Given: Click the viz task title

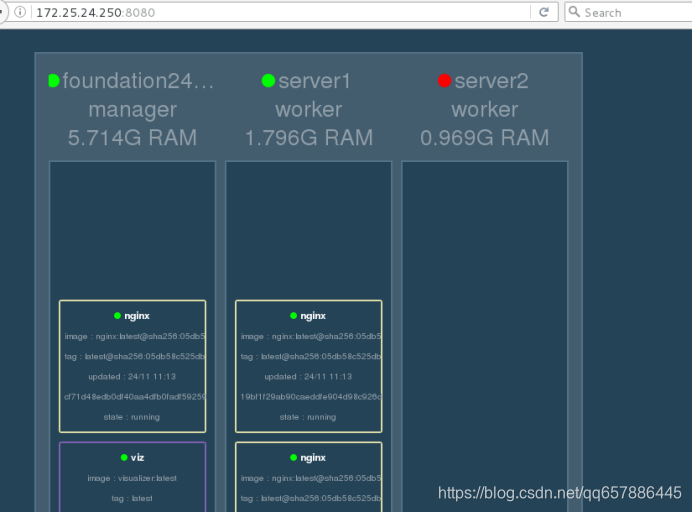Looking at the screenshot, I should click(x=137, y=458).
